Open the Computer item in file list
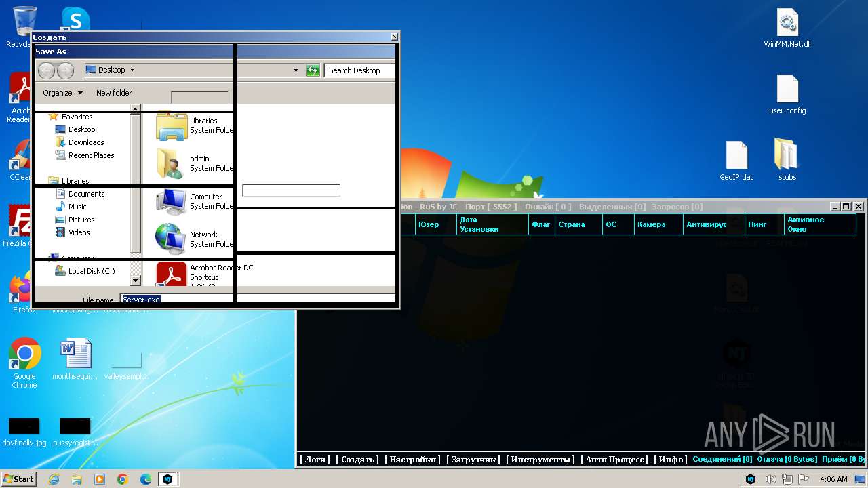This screenshot has height=488, width=868. pos(195,201)
